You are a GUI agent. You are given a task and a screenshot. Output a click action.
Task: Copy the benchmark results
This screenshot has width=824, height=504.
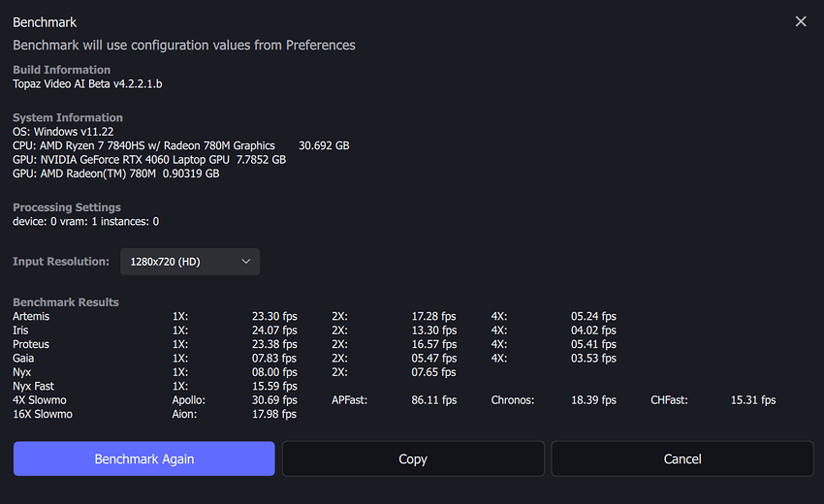pyautogui.click(x=413, y=458)
